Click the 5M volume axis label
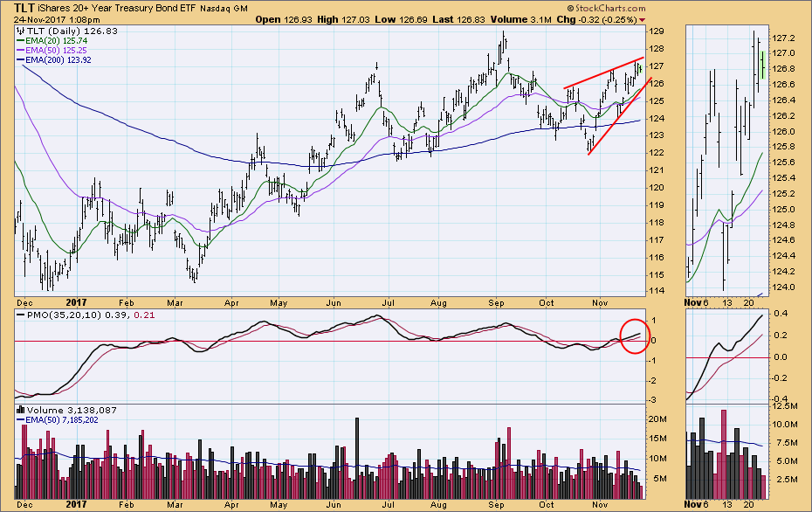The height and width of the screenshot is (512, 812). 660,478
